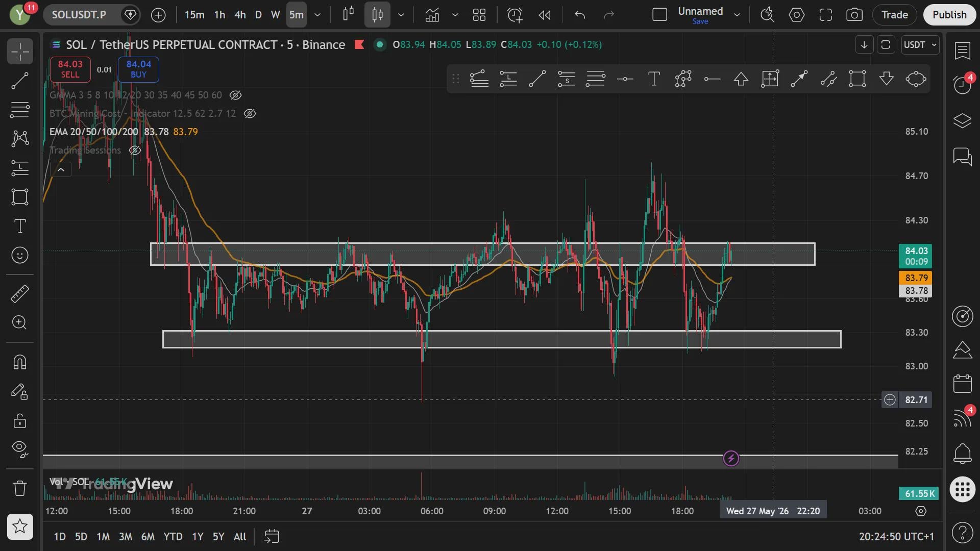Toggle magnet mode for drawings
980x551 pixels.
coord(20,362)
